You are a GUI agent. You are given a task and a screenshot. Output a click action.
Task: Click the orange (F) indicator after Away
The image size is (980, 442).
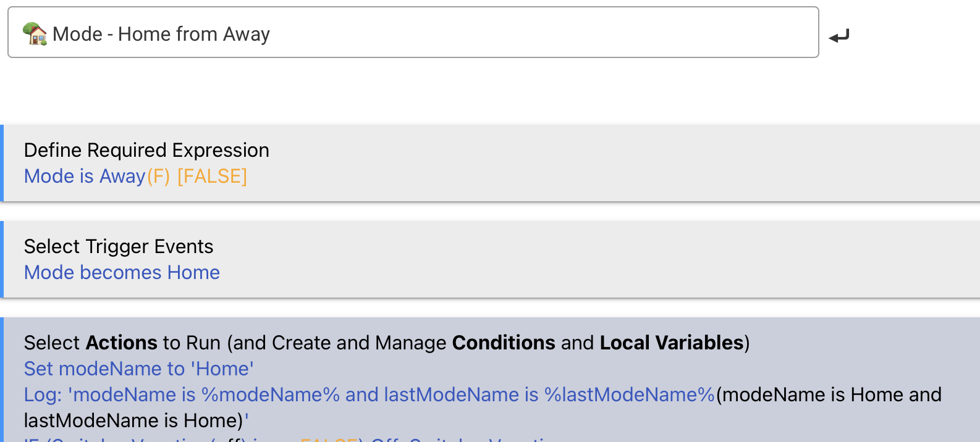(x=158, y=177)
